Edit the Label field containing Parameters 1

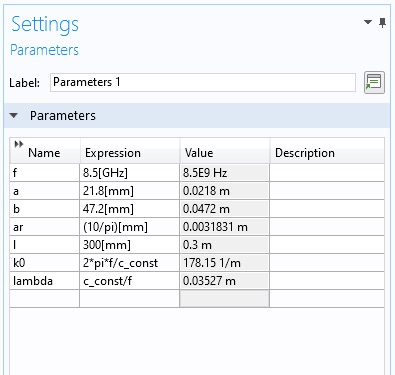click(203, 82)
